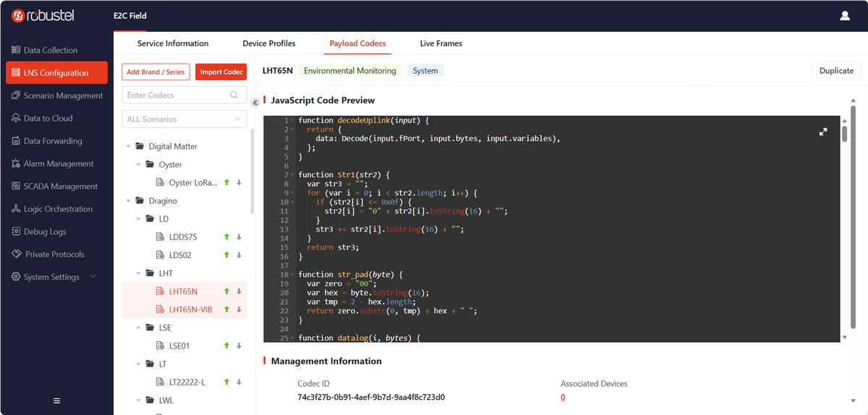Collapse the sidebar with hamburger icon

(56, 401)
